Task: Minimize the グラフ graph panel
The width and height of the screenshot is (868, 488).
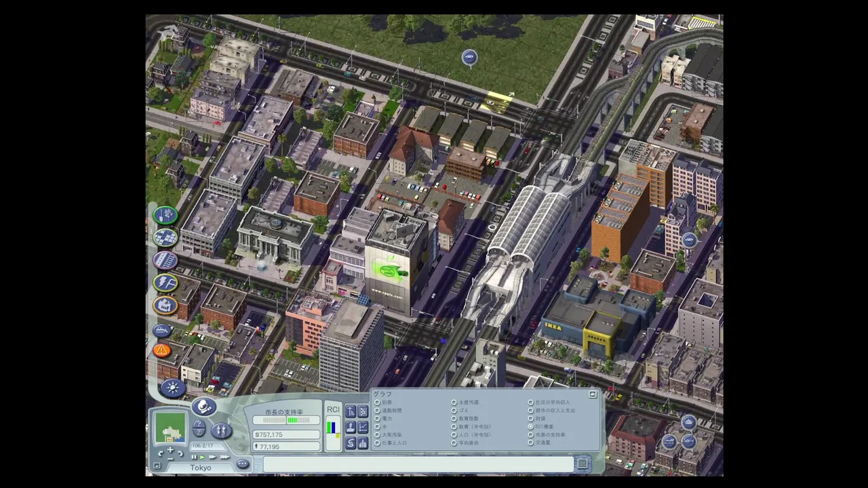Action: pos(593,394)
